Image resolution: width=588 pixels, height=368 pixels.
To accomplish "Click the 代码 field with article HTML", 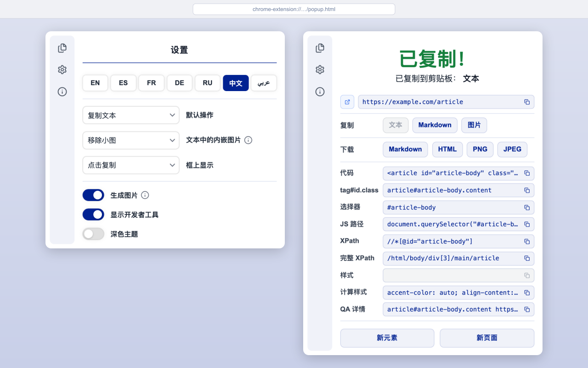I will [x=458, y=173].
